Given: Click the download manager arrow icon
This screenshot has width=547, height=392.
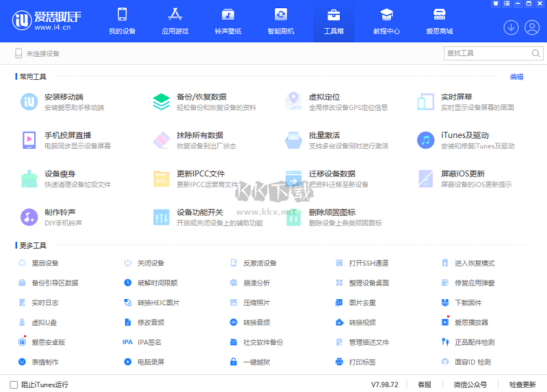Looking at the screenshot, I should pyautogui.click(x=511, y=27).
